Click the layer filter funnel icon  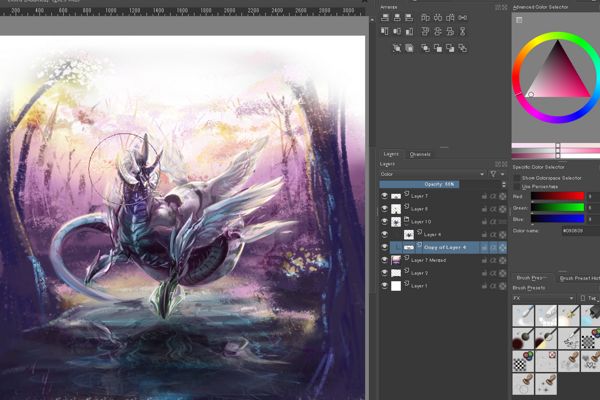pos(493,174)
